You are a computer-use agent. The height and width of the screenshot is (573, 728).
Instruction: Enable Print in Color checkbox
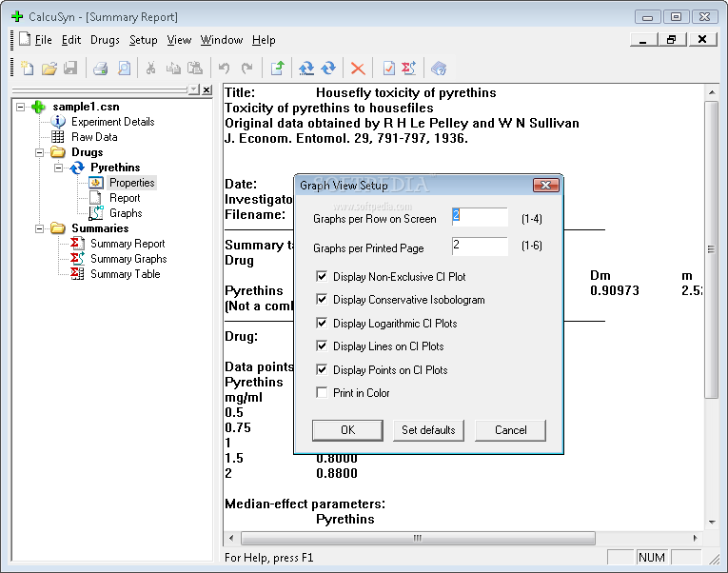tap(322, 393)
